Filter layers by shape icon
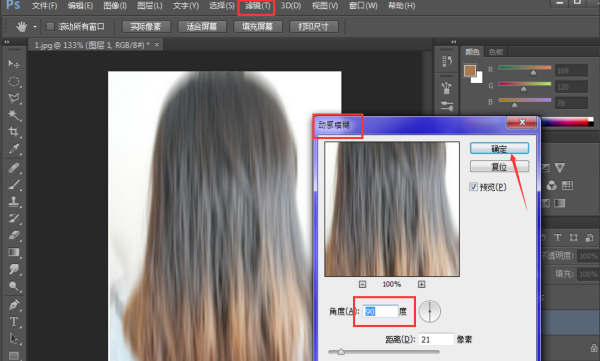Screen dimensions: 600x361 (573, 238)
